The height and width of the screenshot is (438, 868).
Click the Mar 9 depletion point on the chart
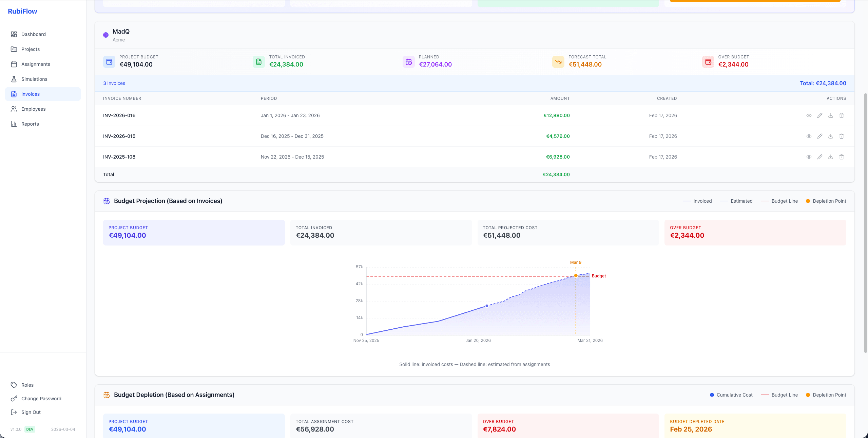pos(576,276)
